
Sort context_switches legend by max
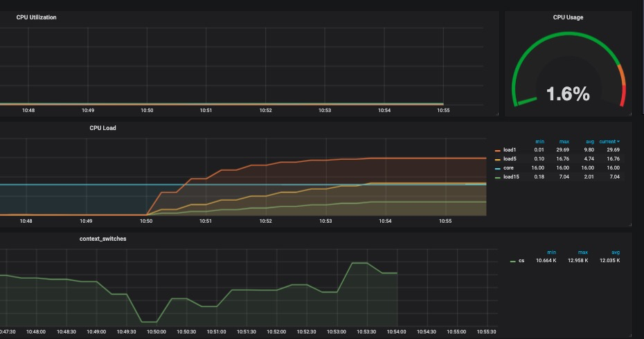583,253
